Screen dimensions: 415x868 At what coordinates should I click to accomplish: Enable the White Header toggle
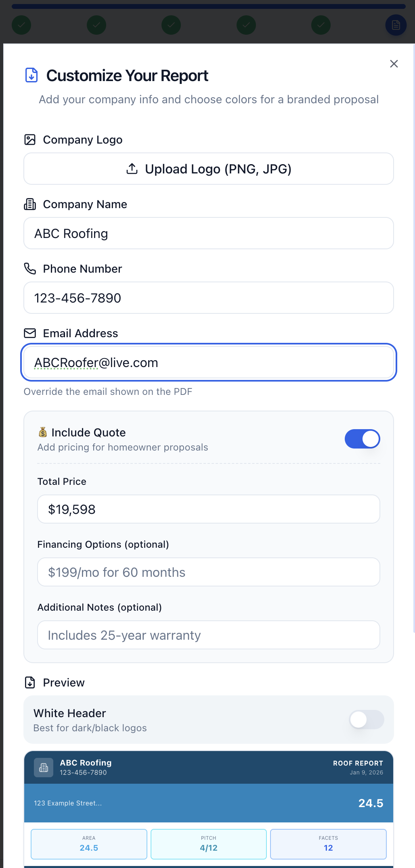click(366, 720)
